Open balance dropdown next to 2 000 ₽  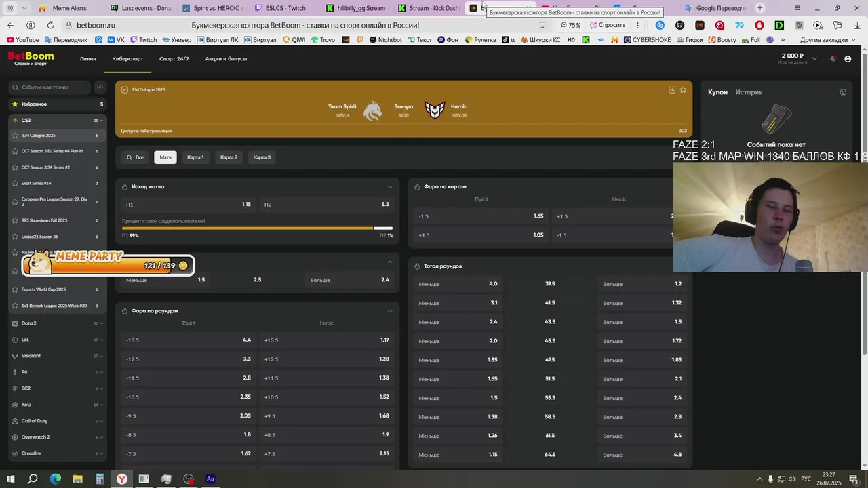click(x=814, y=58)
